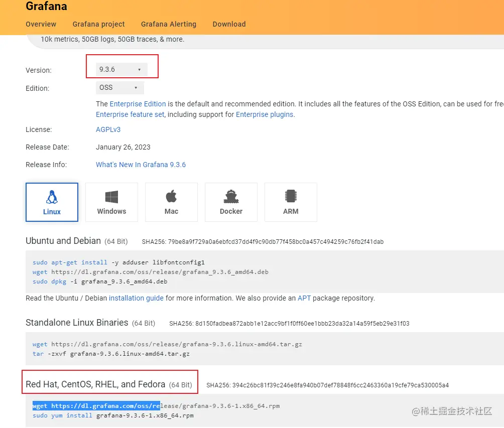Image resolution: width=504 pixels, height=428 pixels.
Task: Click the wget x86_64.rpm command line
Action: 156,406
